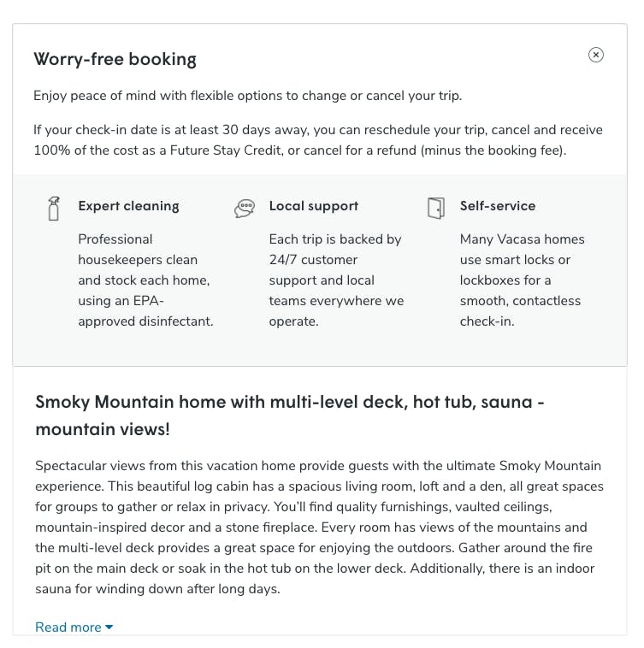The height and width of the screenshot is (648, 644).
Task: Select the Expert cleaning heading
Action: coord(128,206)
